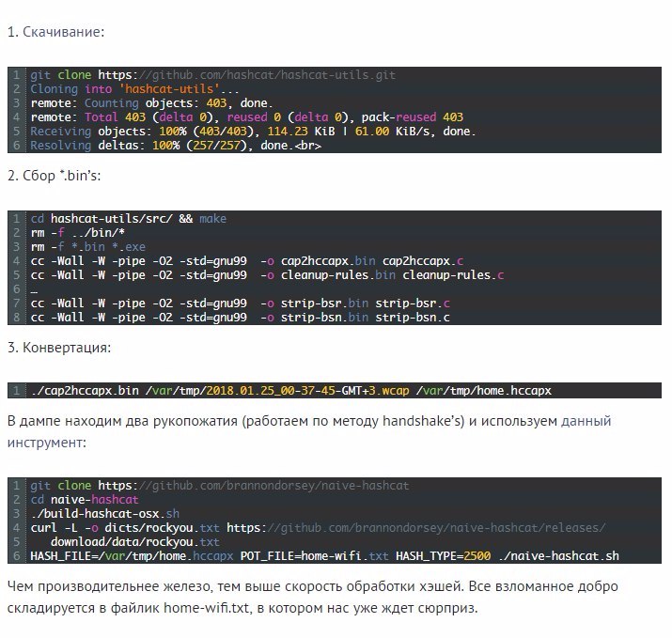Click the ./build-hashcat-osx.sh code line

[104, 514]
